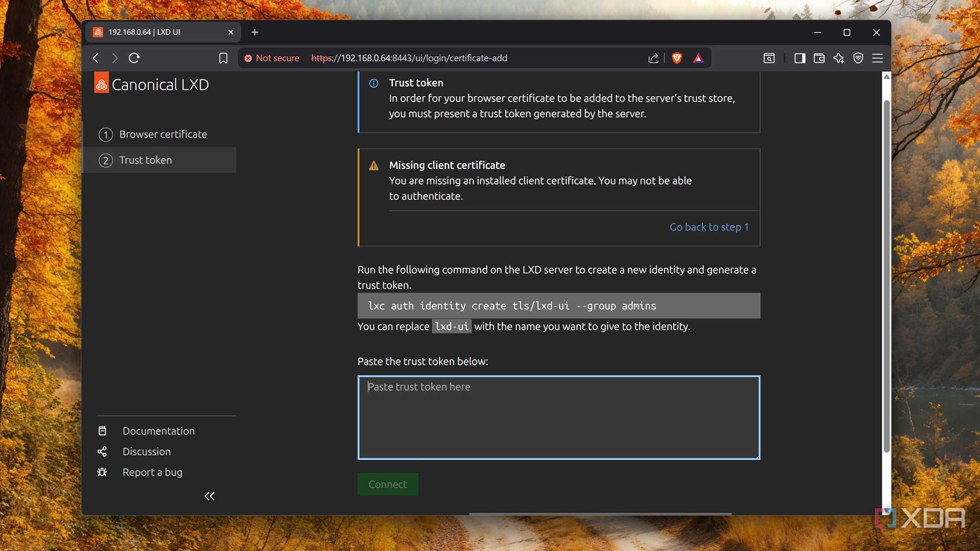This screenshot has width=980, height=551.
Task: Open Leo AI assistant icon
Action: pos(839,58)
